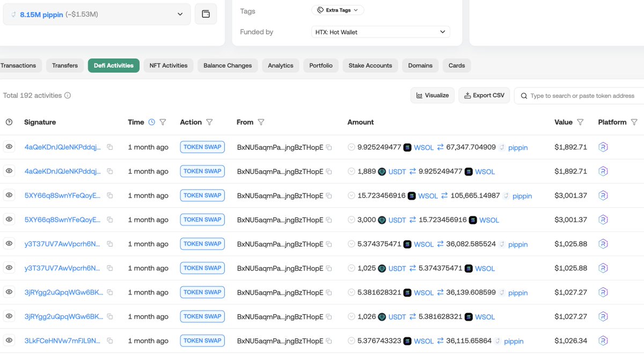Screen dimensions: 644x355
Task: Click the wallet icon beside pippin balance
Action: point(206,14)
